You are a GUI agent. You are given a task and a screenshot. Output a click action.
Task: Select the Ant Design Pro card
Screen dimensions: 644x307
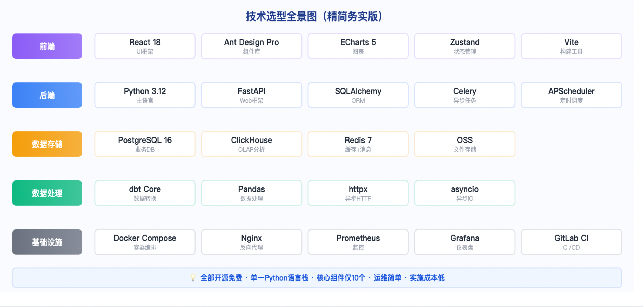pyautogui.click(x=251, y=46)
